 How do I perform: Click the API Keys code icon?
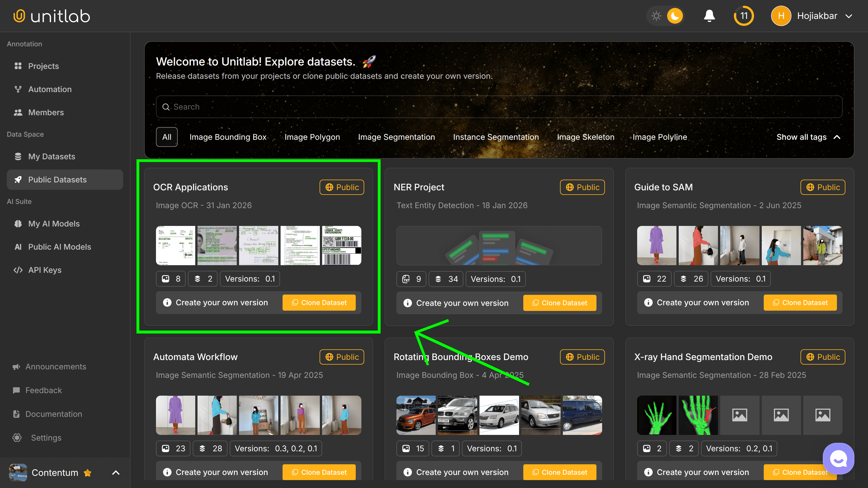[x=18, y=270]
